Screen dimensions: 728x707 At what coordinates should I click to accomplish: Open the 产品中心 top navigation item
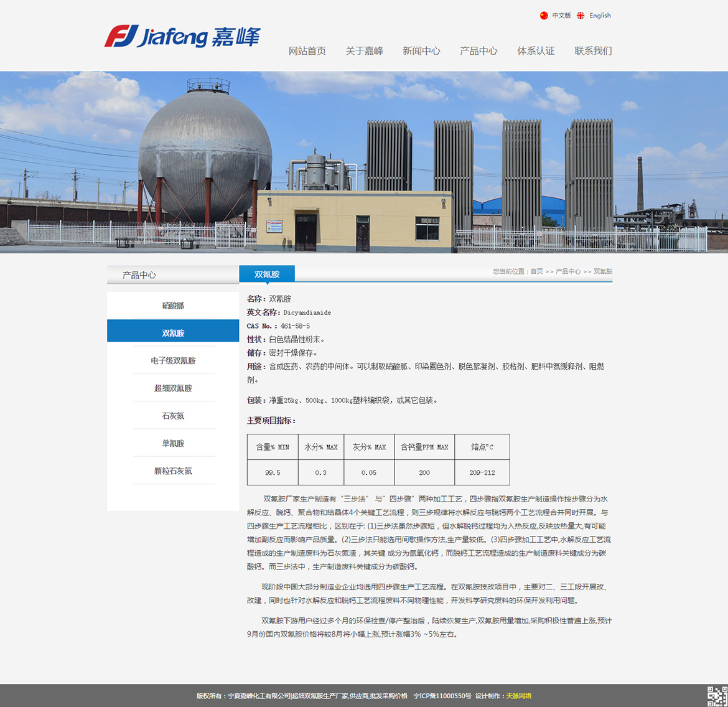478,51
